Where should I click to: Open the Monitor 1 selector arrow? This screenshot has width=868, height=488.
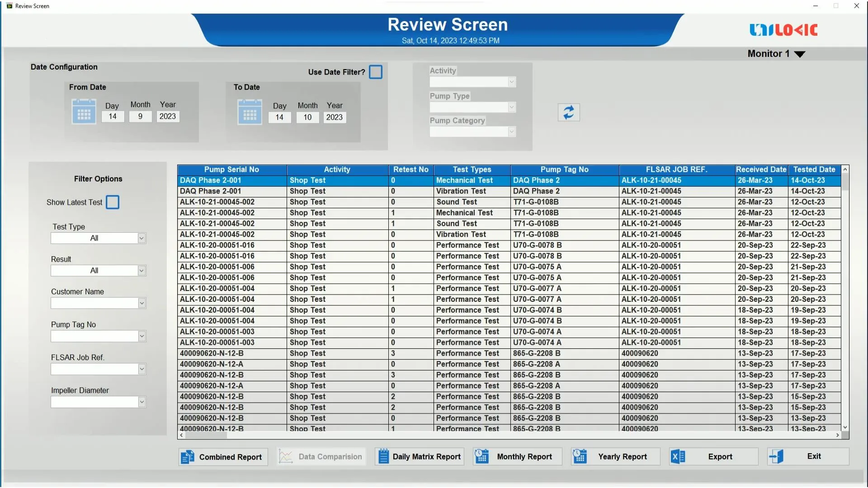pos(799,54)
